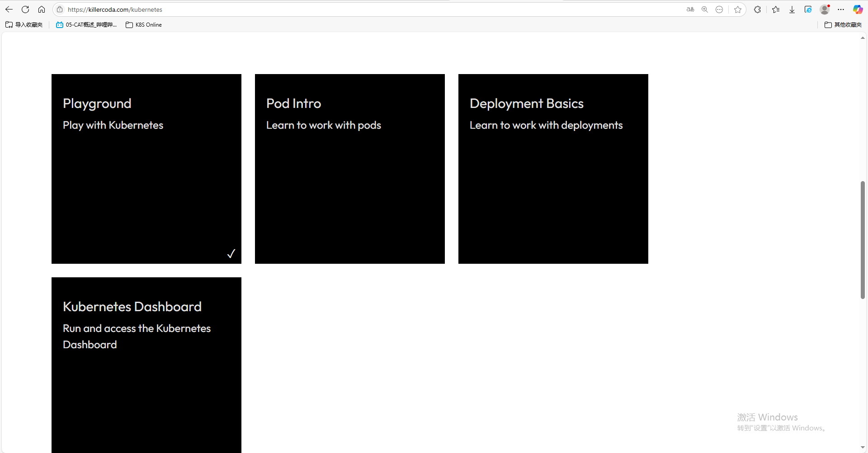Reload the killercoda page
The image size is (868, 453).
click(25, 9)
